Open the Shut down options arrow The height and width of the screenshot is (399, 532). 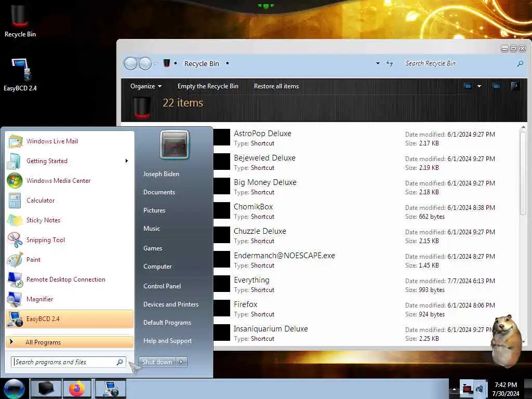pos(181,362)
